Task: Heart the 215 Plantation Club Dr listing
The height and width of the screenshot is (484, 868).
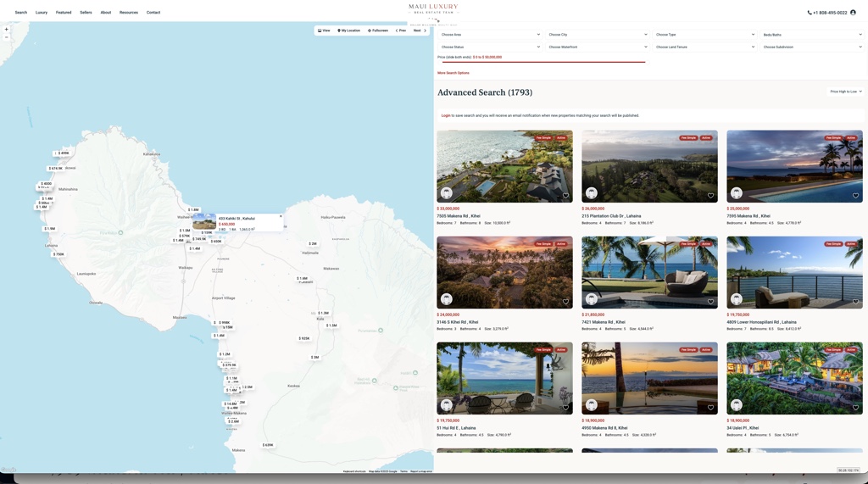Action: click(710, 196)
